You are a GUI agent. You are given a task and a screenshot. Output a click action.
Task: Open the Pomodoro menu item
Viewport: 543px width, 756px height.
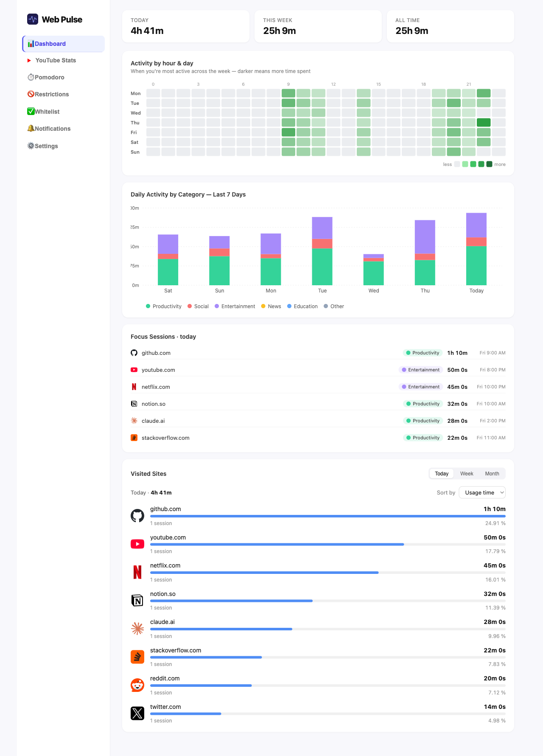tap(64, 77)
